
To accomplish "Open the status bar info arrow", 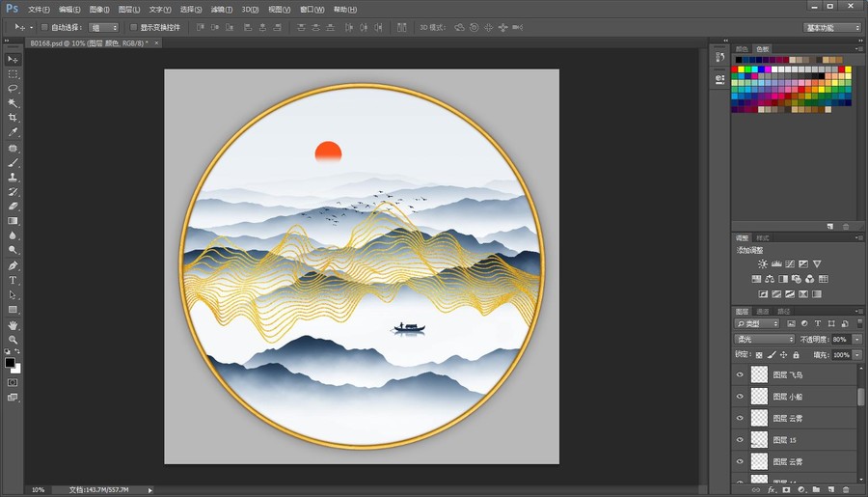I will coord(150,490).
